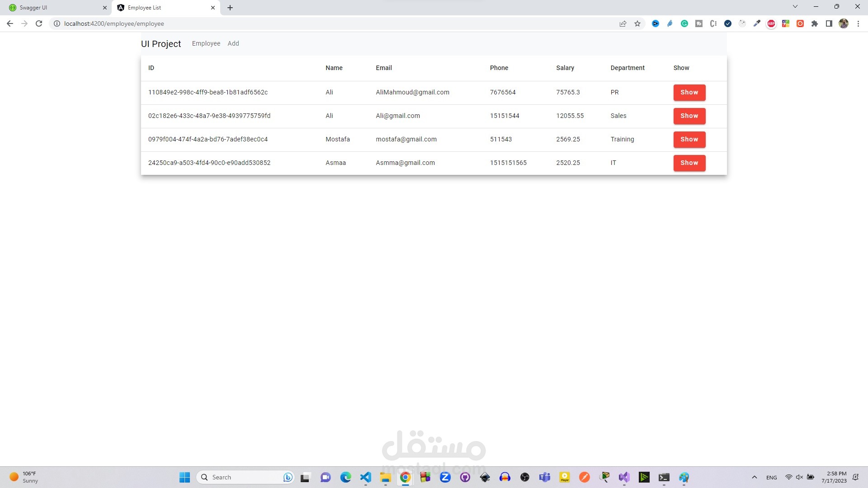This screenshot has height=488, width=868.
Task: Show hidden system tray icons
Action: [x=754, y=477]
